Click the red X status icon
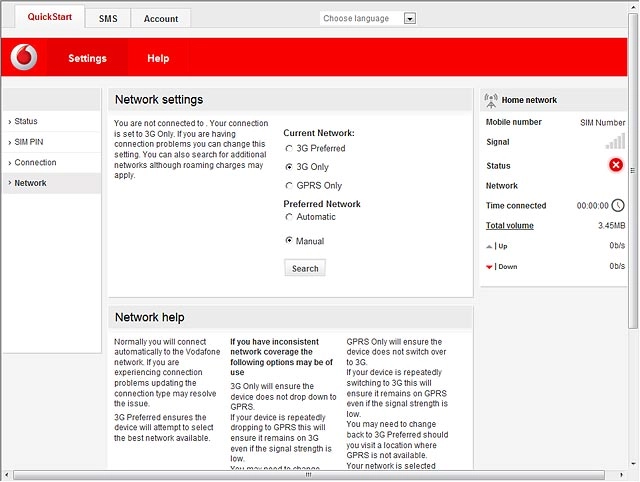 click(616, 165)
